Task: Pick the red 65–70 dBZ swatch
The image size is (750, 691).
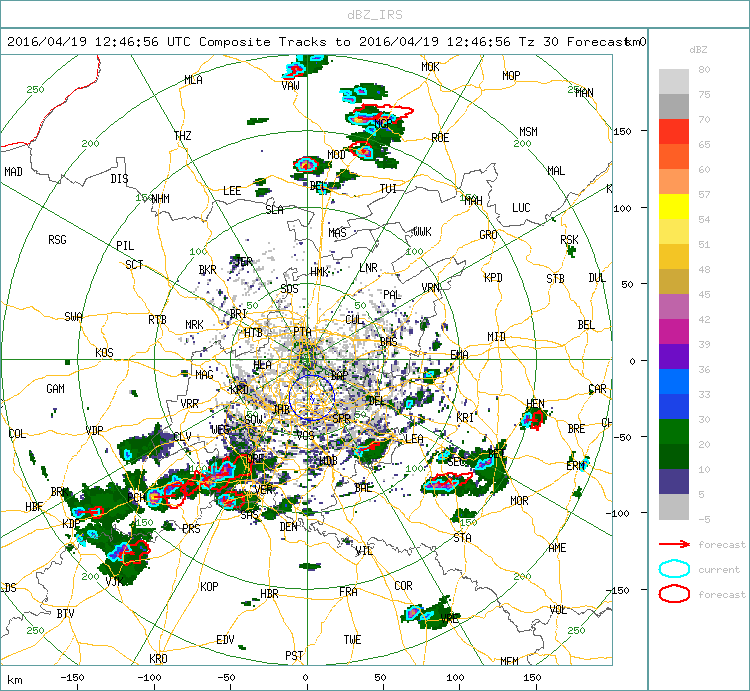Action: [674, 132]
